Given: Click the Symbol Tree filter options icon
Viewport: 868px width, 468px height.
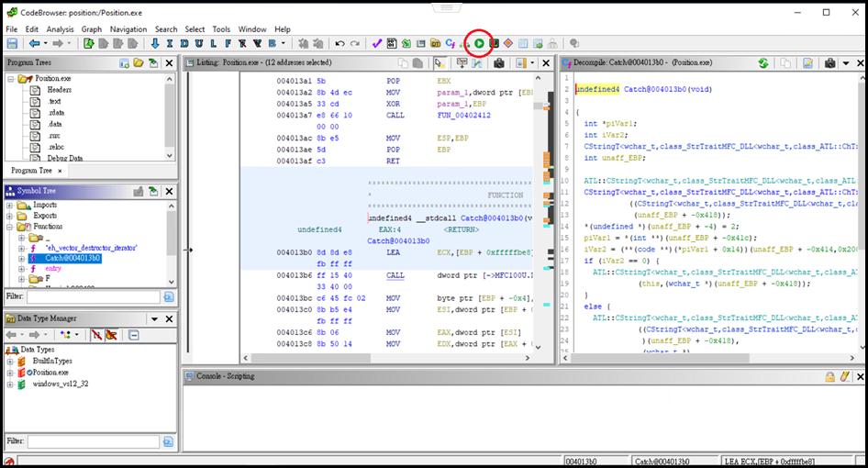Looking at the screenshot, I should point(168,297).
